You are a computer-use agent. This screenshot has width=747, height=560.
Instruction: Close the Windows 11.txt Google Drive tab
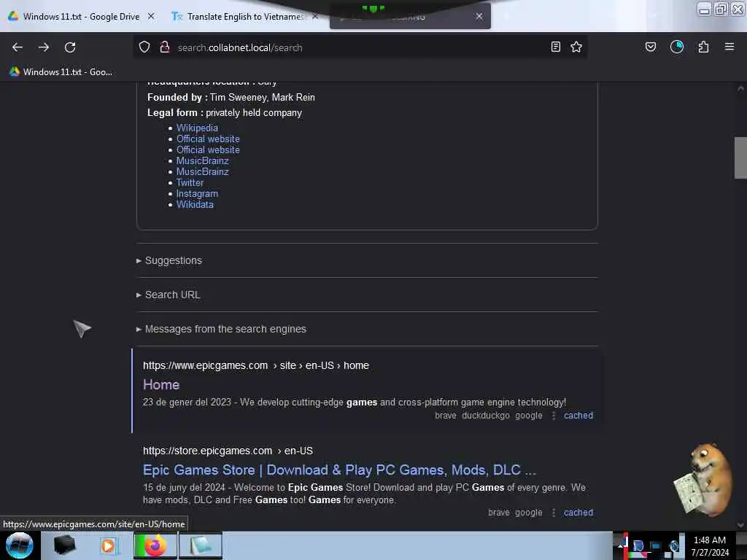pyautogui.click(x=151, y=16)
